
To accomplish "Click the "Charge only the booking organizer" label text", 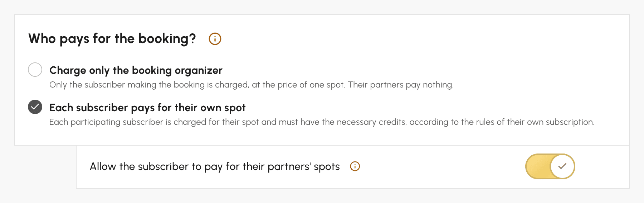I will click(x=136, y=70).
